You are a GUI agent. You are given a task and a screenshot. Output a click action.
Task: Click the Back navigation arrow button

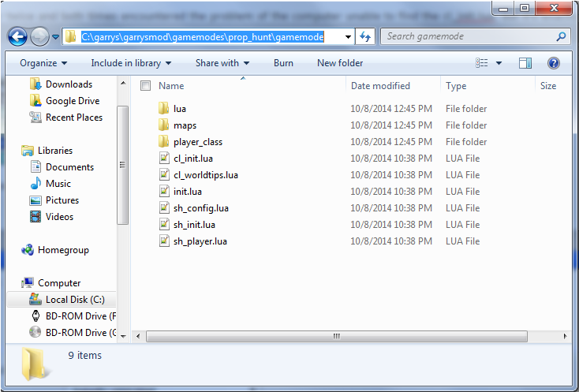tap(18, 36)
